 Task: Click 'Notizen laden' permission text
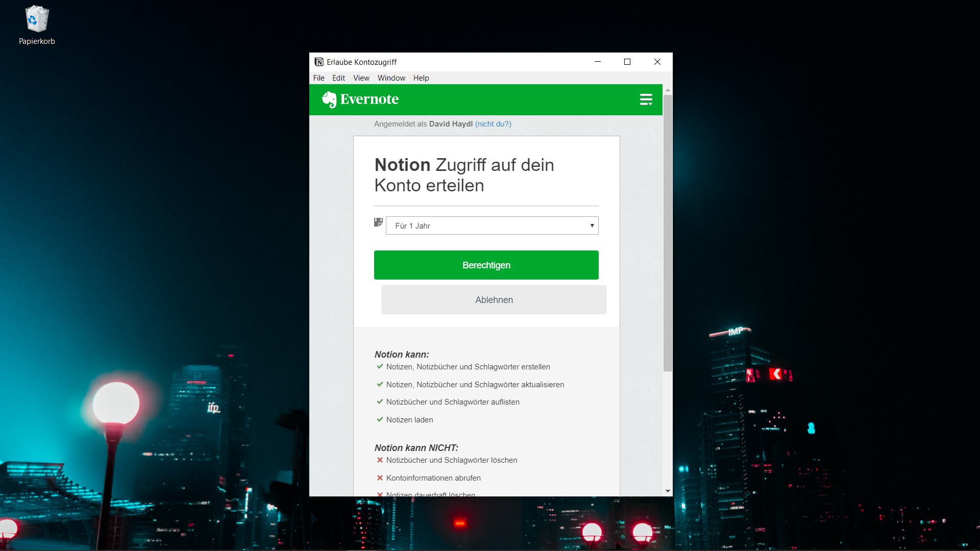click(x=410, y=420)
